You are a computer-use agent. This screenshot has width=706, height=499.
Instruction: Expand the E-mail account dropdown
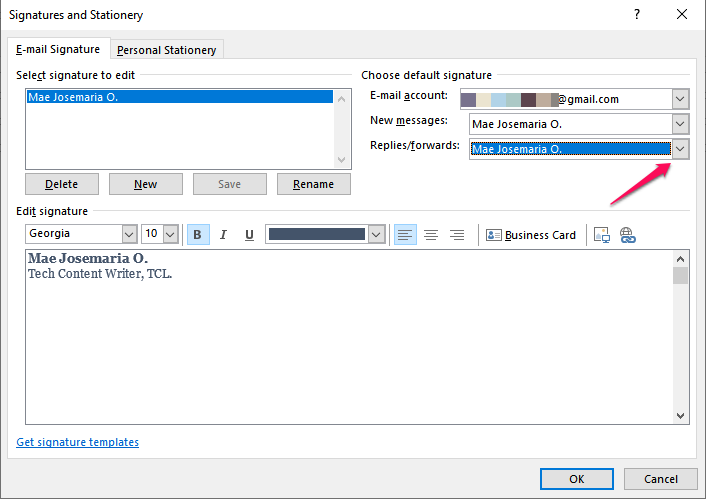[680, 99]
